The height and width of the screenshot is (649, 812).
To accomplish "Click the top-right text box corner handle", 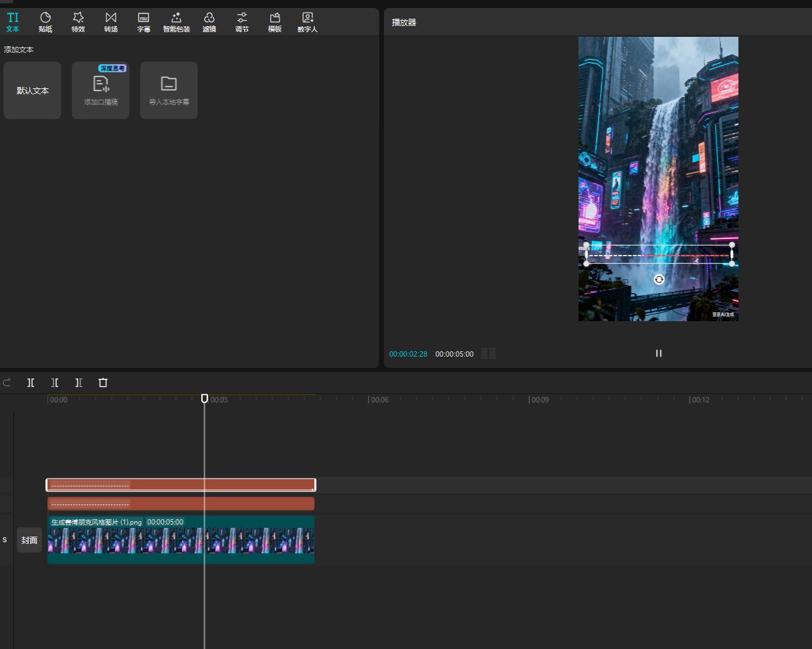I will tap(732, 245).
